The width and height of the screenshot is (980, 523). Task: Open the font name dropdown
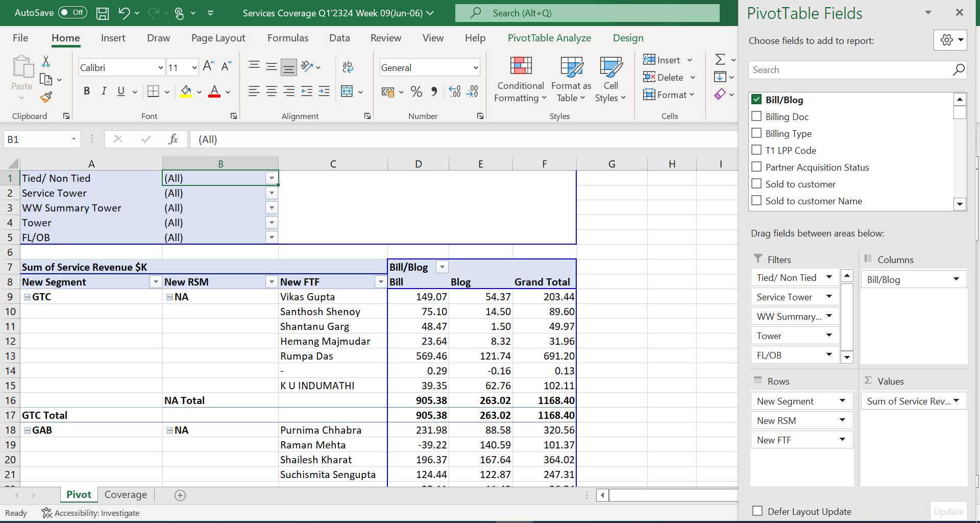click(160, 68)
